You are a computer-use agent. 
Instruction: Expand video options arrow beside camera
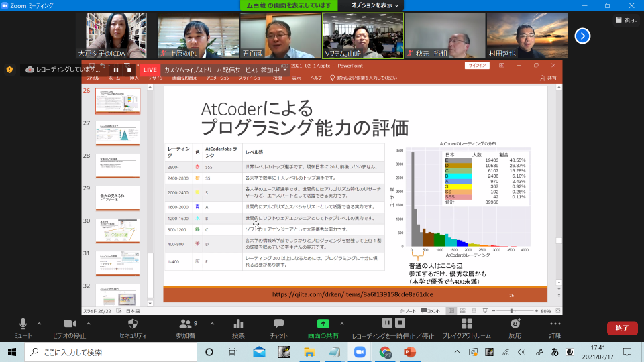pyautogui.click(x=89, y=324)
